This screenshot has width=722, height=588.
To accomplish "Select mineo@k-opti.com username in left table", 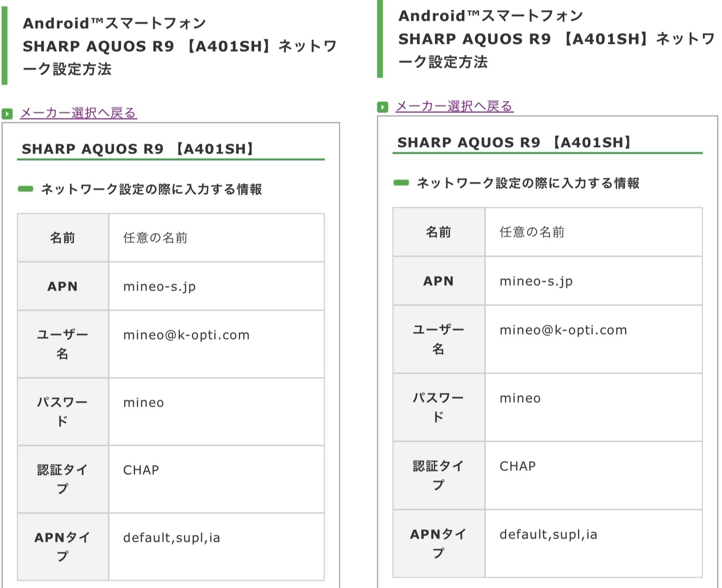I will click(186, 335).
